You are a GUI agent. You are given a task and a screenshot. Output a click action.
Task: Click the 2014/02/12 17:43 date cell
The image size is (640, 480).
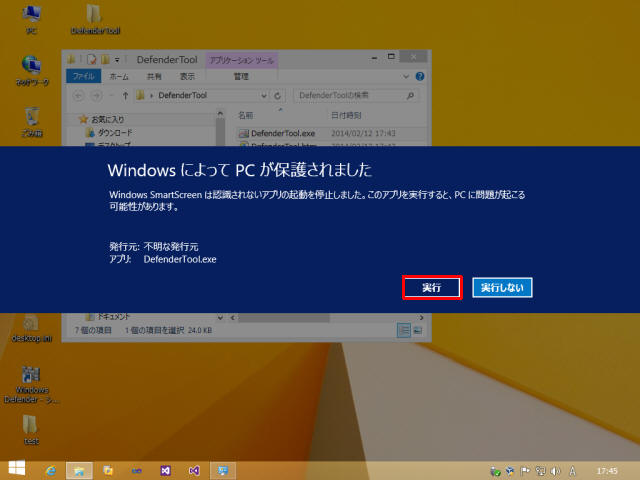pyautogui.click(x=363, y=133)
